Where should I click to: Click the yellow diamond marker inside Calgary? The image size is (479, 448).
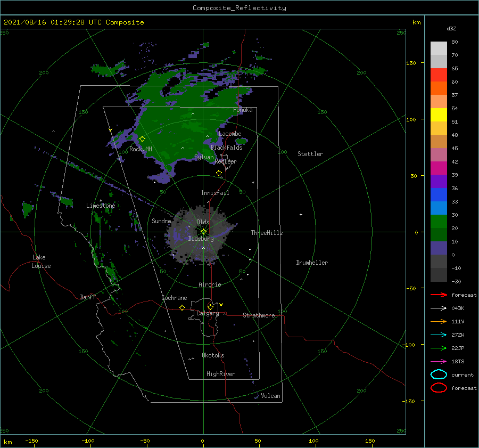coord(210,307)
